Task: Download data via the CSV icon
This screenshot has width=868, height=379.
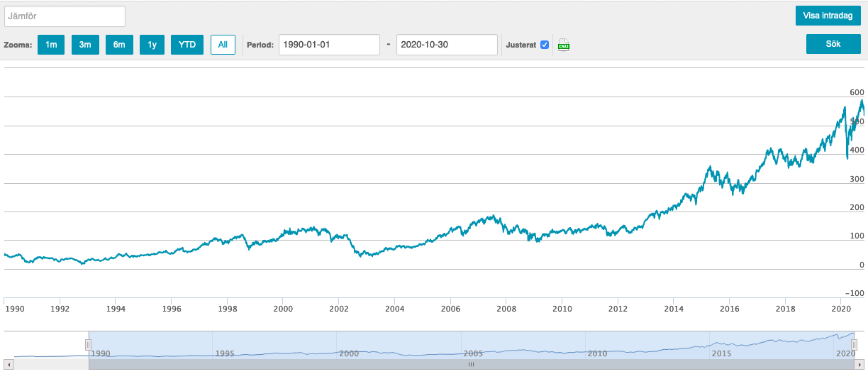Action: point(564,45)
